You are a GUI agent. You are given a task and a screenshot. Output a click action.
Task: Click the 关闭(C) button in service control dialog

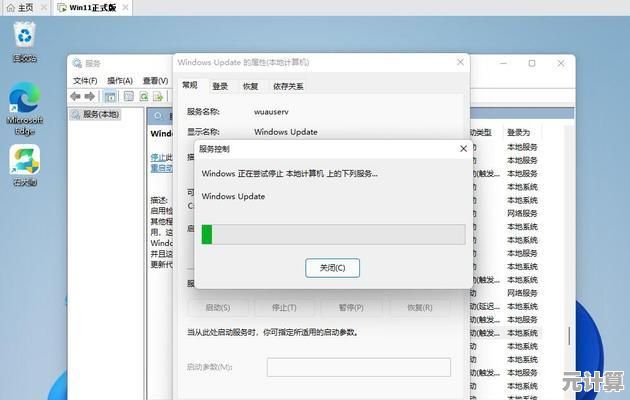(x=332, y=268)
